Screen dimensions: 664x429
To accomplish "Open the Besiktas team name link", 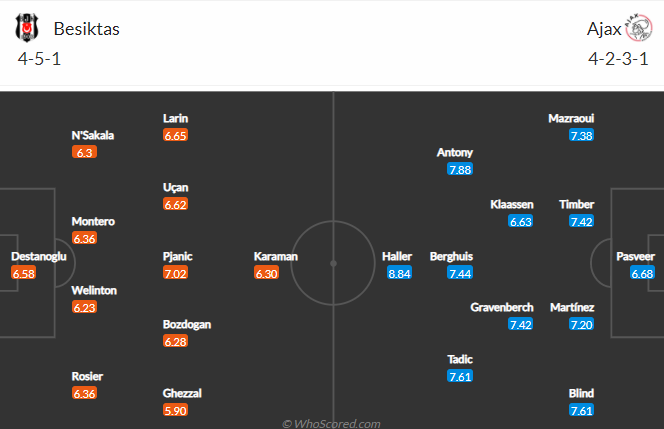I will pos(86,29).
